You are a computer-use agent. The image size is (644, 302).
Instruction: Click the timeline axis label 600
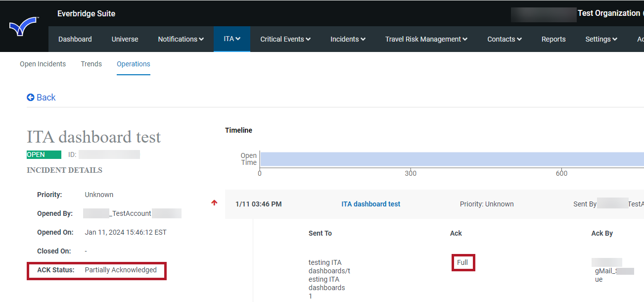pos(561,173)
